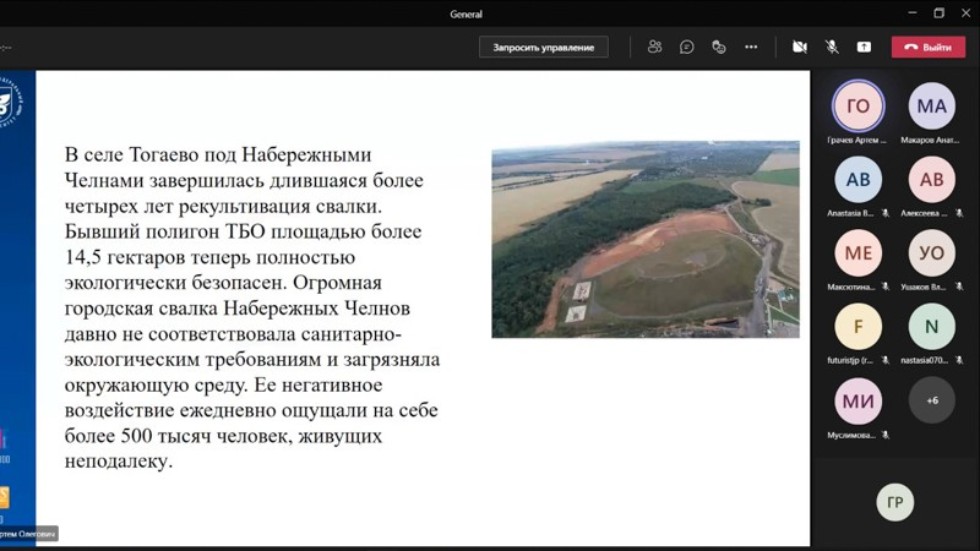Restore down the Teams meeting window
The height and width of the screenshot is (551, 980).
tap(939, 13)
